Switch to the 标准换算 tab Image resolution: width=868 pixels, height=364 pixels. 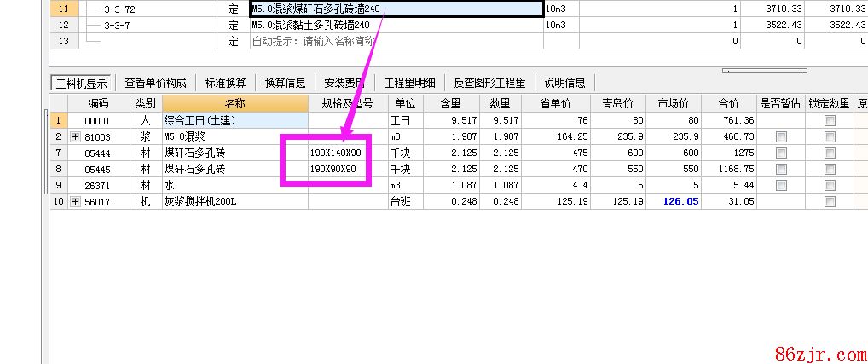[x=226, y=83]
